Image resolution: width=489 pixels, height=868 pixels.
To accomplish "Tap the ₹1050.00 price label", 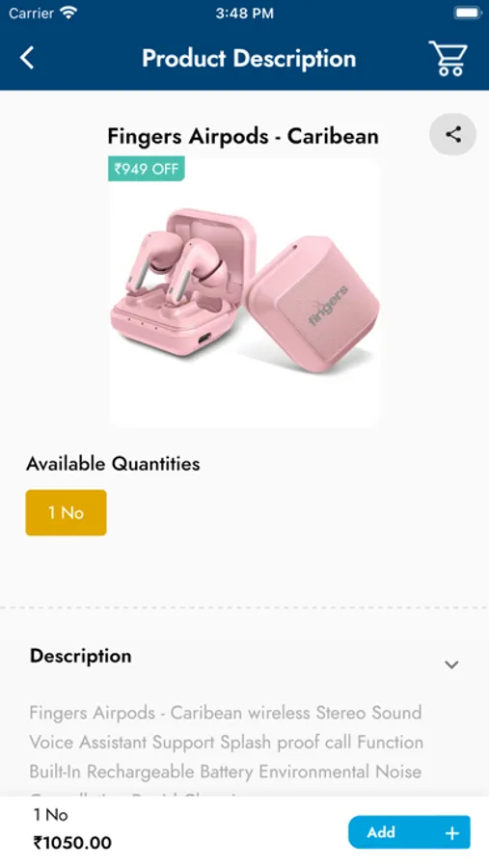I will coord(72,843).
